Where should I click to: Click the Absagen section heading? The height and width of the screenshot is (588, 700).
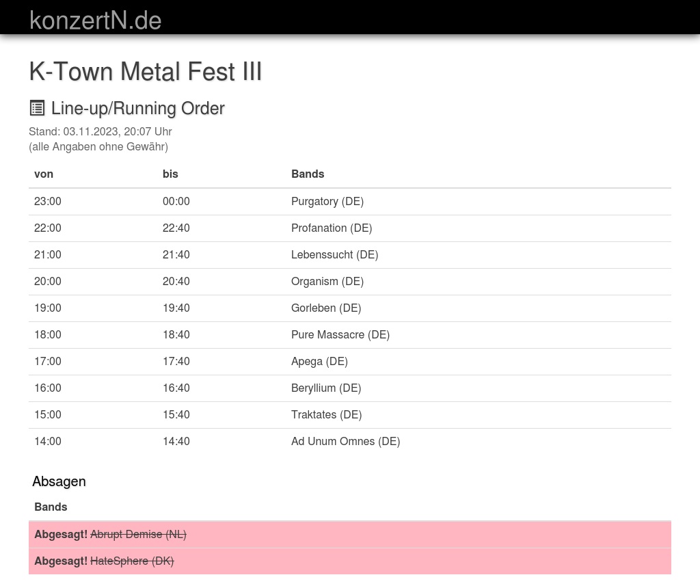click(59, 481)
